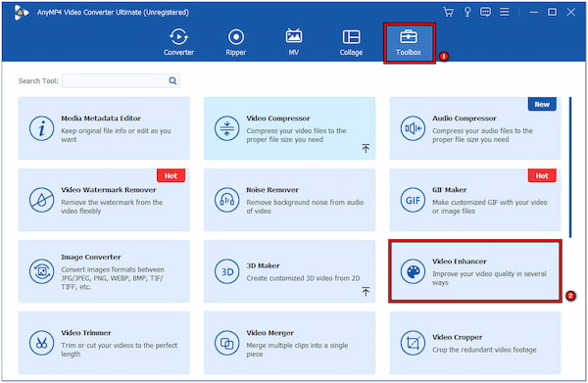
Task: Click the key register icon
Action: click(x=467, y=12)
